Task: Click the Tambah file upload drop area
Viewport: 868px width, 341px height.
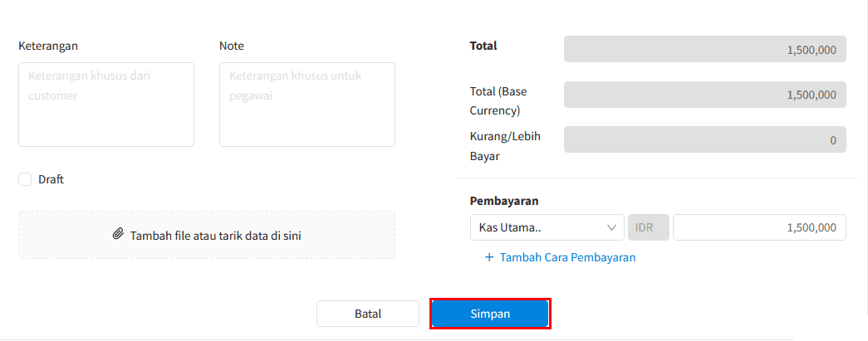Action: [x=207, y=235]
